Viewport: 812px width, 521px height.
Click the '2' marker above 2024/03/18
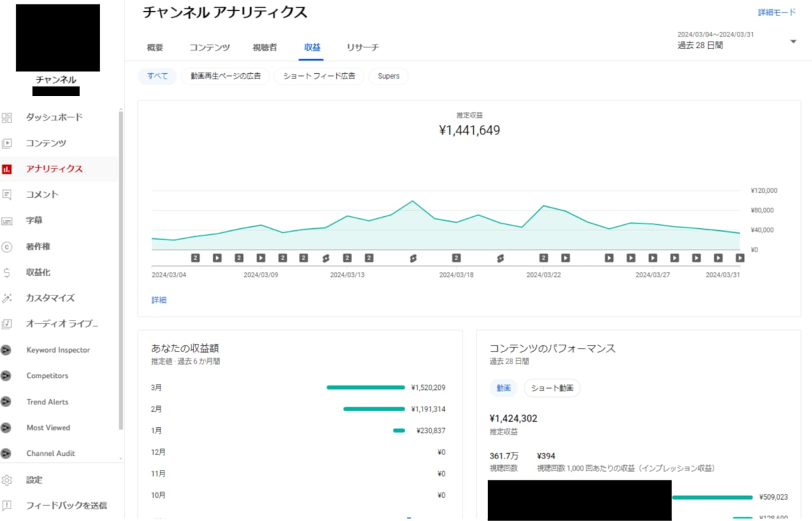pyautogui.click(x=456, y=258)
